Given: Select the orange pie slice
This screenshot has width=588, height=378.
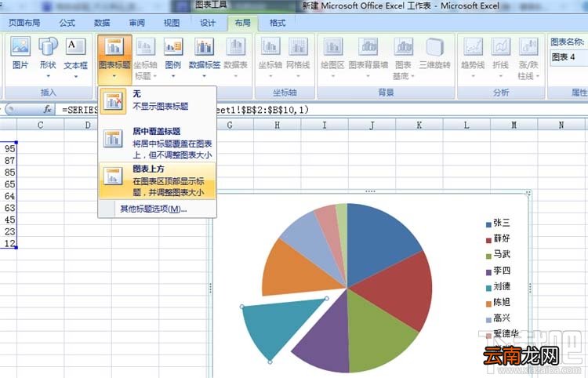Looking at the screenshot, I should [296, 272].
